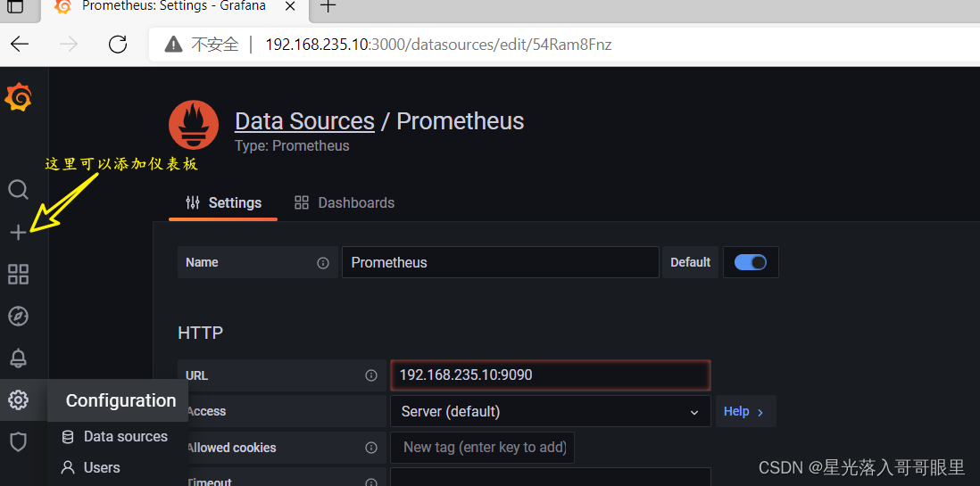
Task: Open the Server Admin shield icon
Action: [x=18, y=441]
